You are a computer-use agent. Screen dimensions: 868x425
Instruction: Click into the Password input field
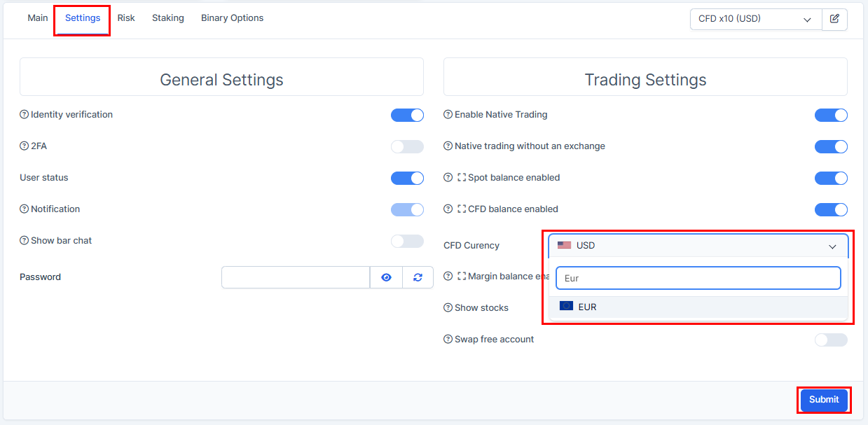click(x=295, y=277)
